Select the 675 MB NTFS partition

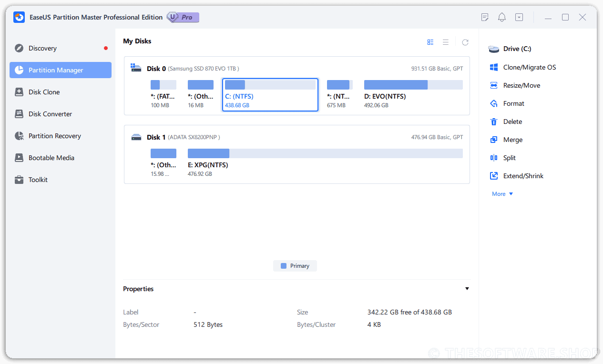click(340, 94)
